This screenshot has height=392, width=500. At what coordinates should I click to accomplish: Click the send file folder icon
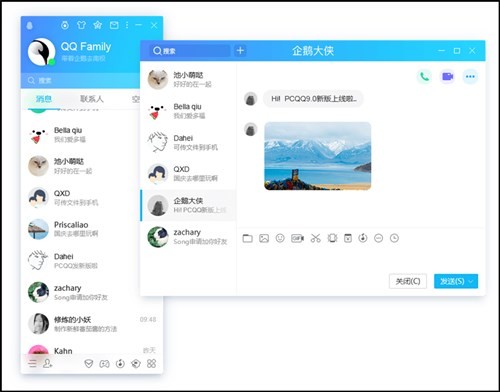247,238
